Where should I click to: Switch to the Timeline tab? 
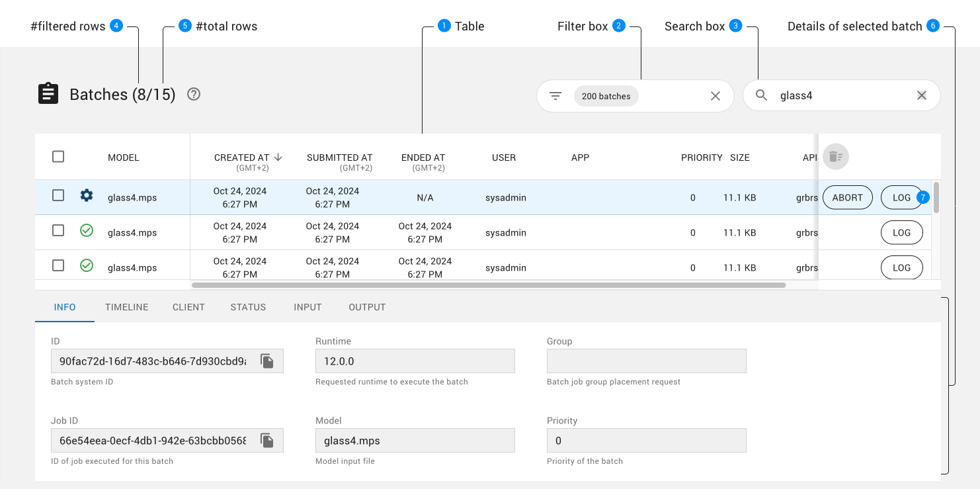126,307
